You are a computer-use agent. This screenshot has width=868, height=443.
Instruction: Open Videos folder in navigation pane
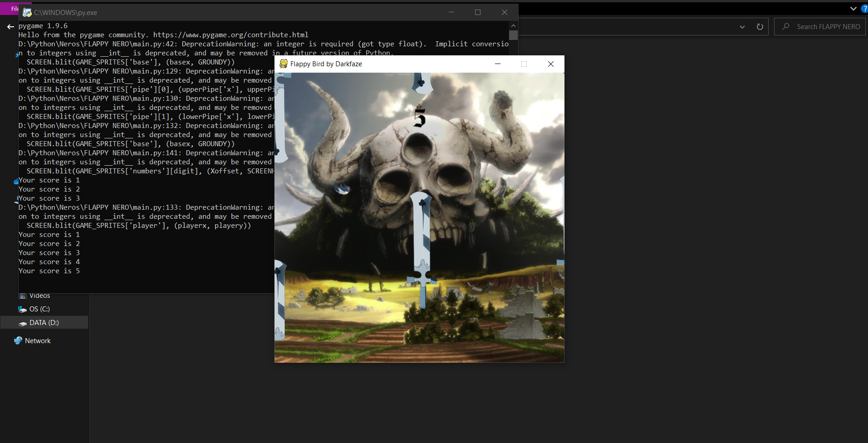tap(39, 296)
